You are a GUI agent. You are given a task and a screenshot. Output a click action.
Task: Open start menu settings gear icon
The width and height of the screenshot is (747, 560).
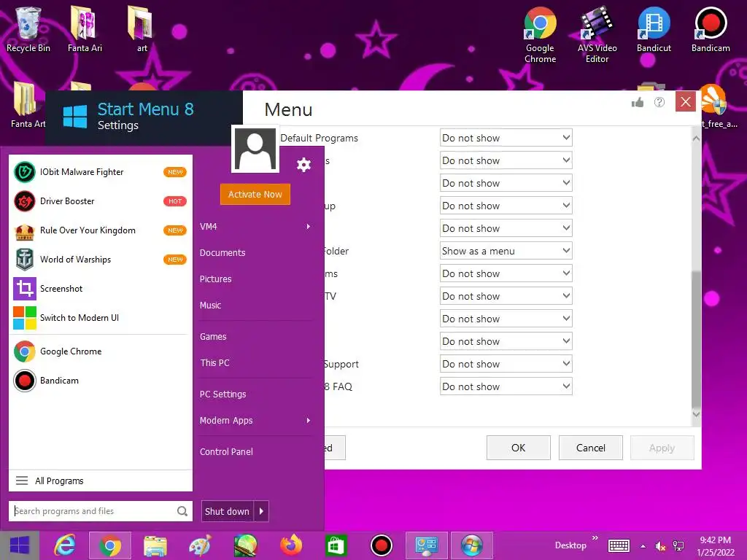(x=303, y=165)
